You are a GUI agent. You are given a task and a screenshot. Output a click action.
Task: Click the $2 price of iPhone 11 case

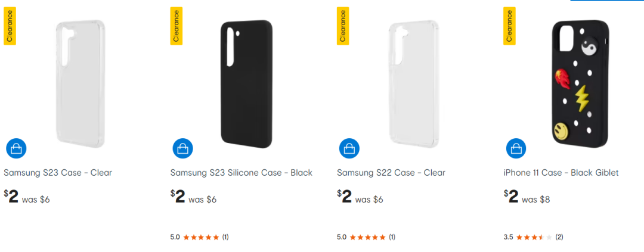[512, 195]
